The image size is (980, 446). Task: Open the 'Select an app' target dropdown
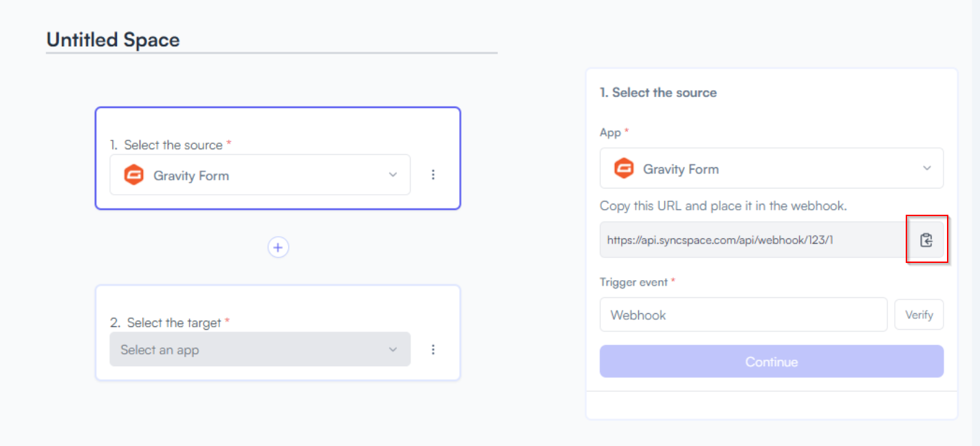[x=260, y=350]
